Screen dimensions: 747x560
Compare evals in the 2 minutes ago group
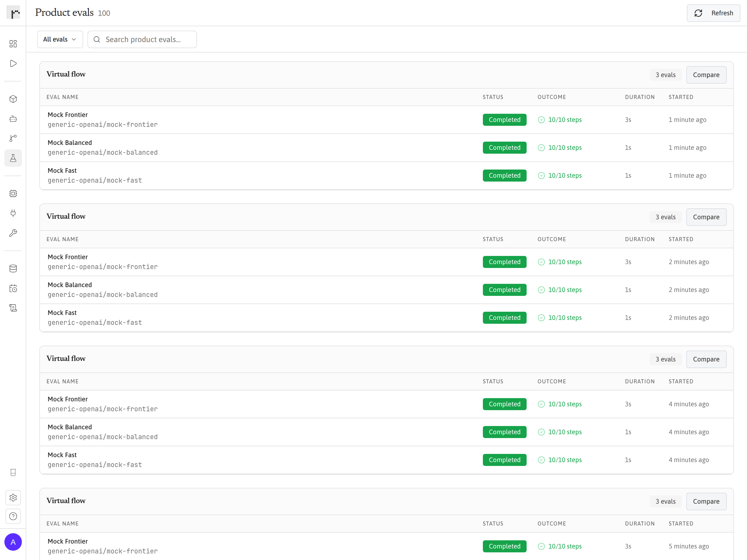click(x=706, y=217)
